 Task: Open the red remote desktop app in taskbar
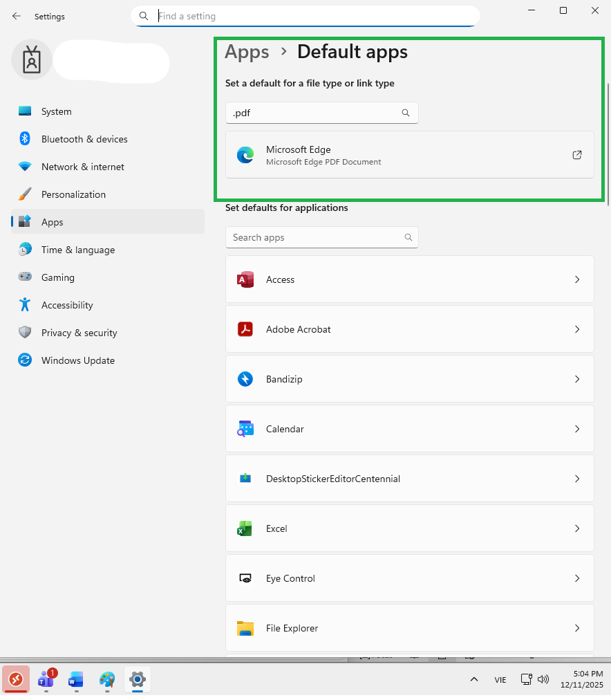(16, 680)
